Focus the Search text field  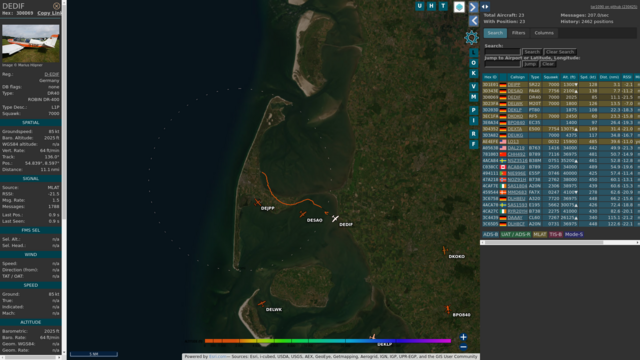[x=502, y=52]
